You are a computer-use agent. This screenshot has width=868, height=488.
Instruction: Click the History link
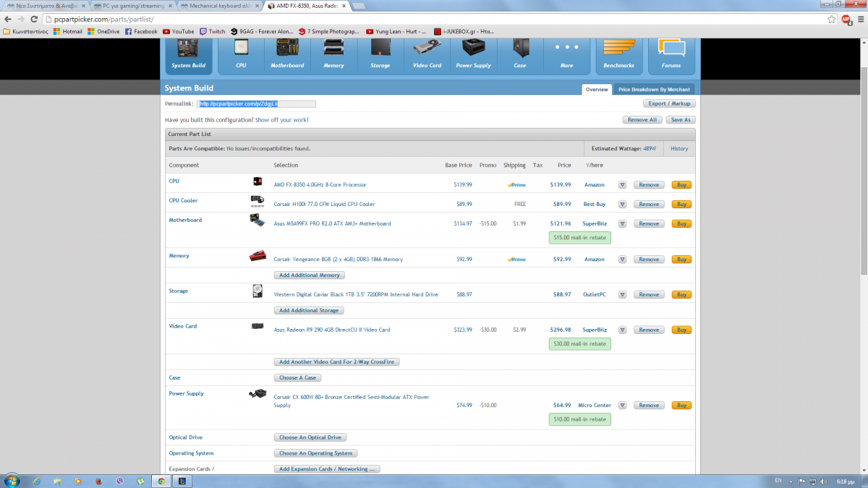click(679, 149)
